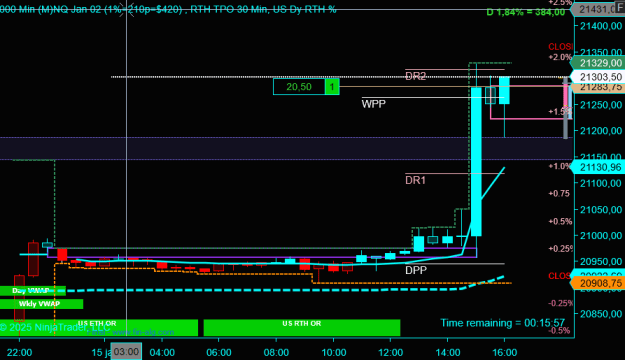This screenshot has height=360, width=625.
Task: Select the 20,50 position P&L box
Action: 299,87
